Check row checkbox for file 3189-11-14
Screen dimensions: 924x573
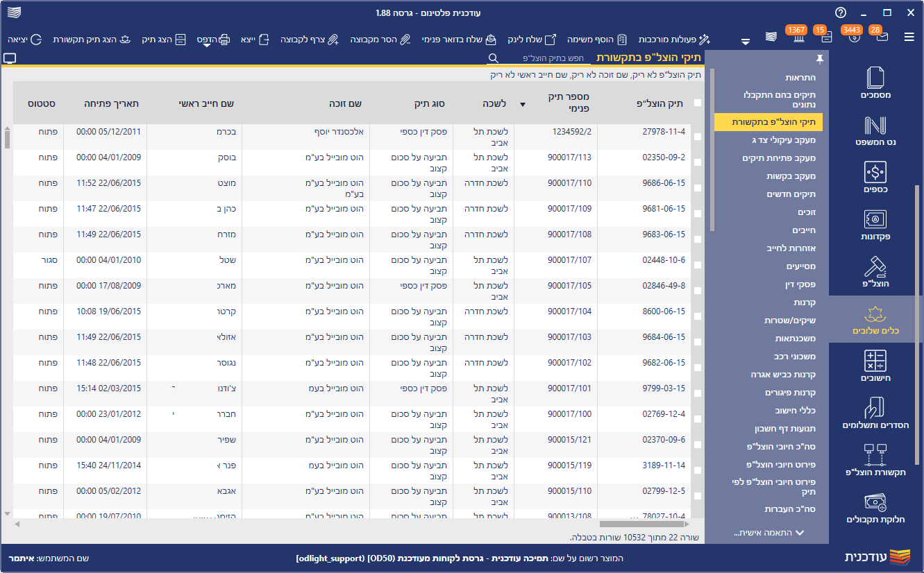(x=698, y=470)
